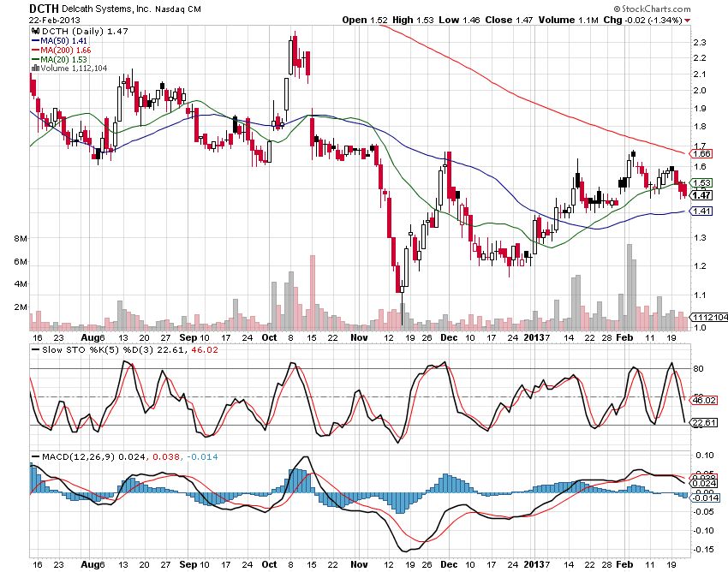
Task: Click the 1.0 price axis label
Action: 699,328
